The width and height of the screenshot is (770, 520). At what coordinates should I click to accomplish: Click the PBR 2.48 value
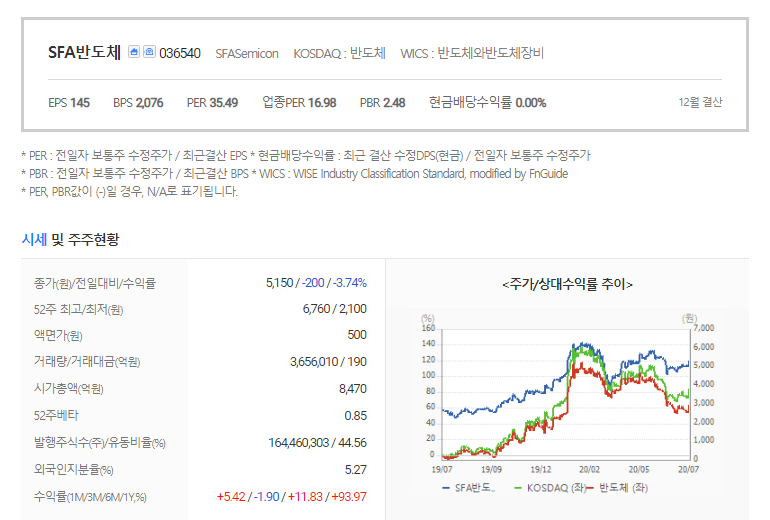point(383,103)
